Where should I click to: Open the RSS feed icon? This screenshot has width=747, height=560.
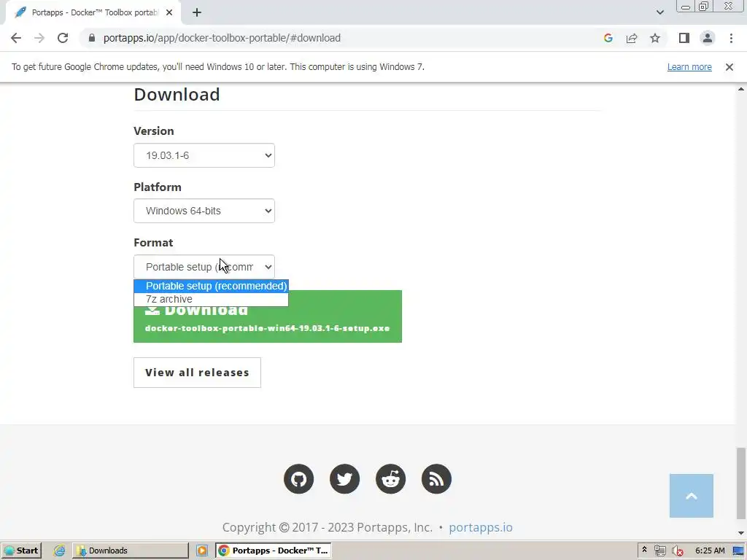[x=436, y=478]
